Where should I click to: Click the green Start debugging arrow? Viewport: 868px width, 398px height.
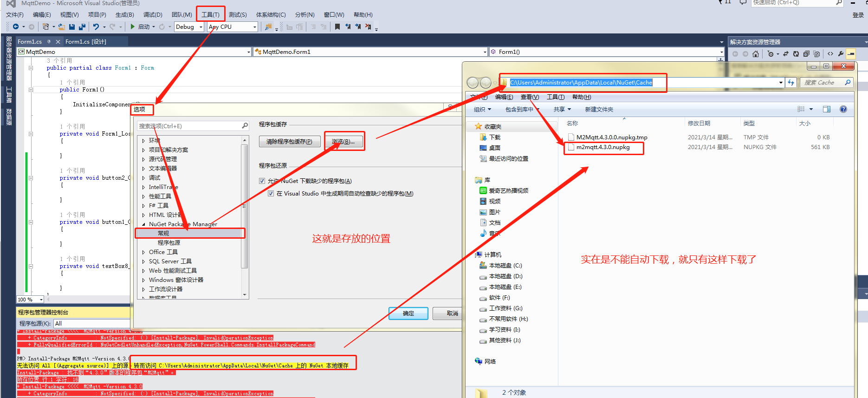click(x=133, y=26)
